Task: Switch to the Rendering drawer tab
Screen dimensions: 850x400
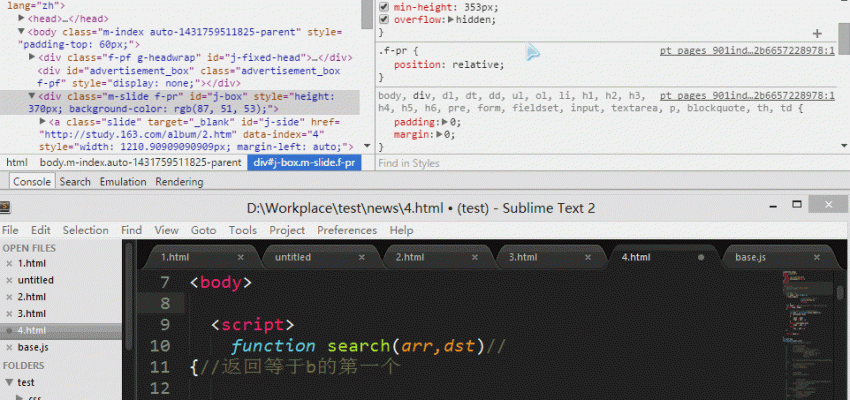Action: tap(179, 182)
